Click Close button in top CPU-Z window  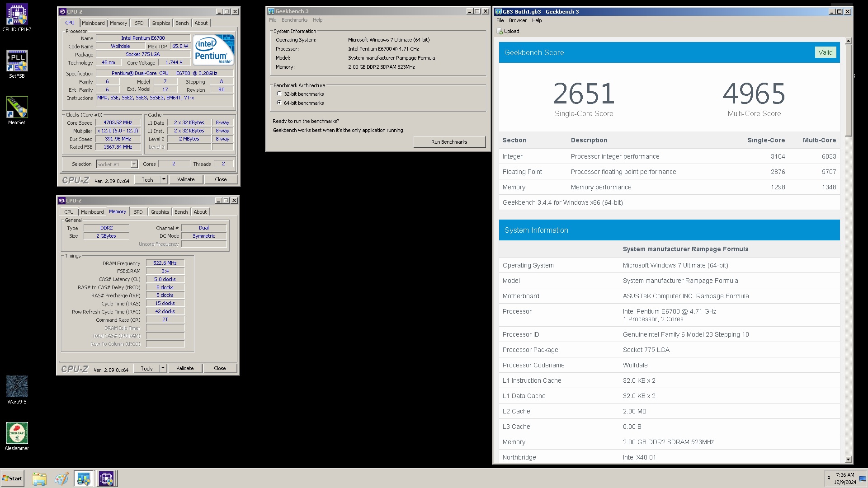(x=221, y=179)
